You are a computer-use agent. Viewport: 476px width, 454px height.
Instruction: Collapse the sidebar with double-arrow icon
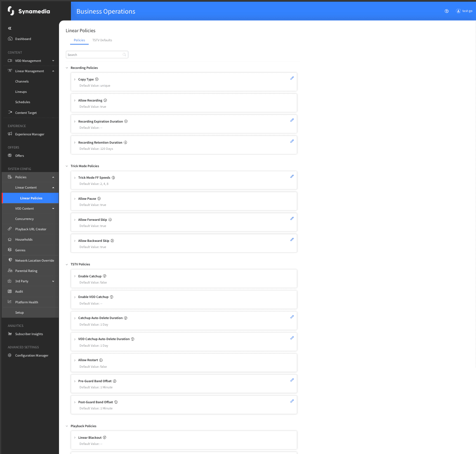pos(10,28)
